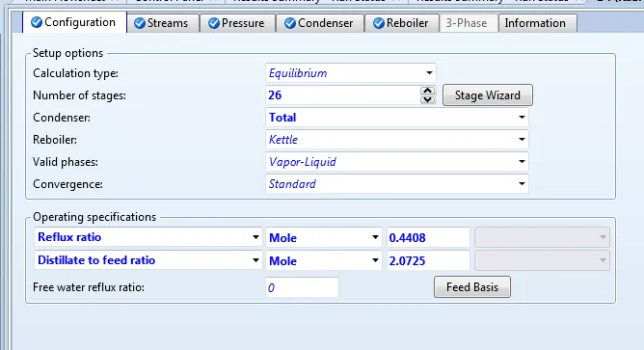Click the Streams tab checkmark icon
This screenshot has width=644, height=350.
(x=140, y=23)
